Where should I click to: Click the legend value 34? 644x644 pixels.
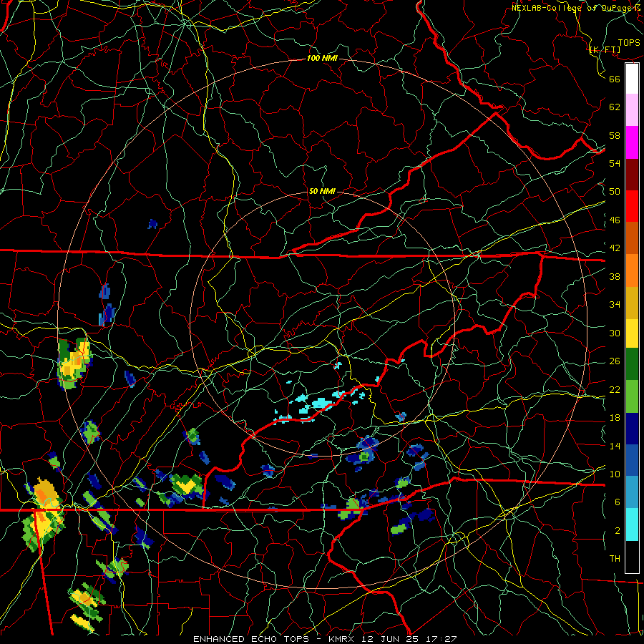pyautogui.click(x=615, y=305)
